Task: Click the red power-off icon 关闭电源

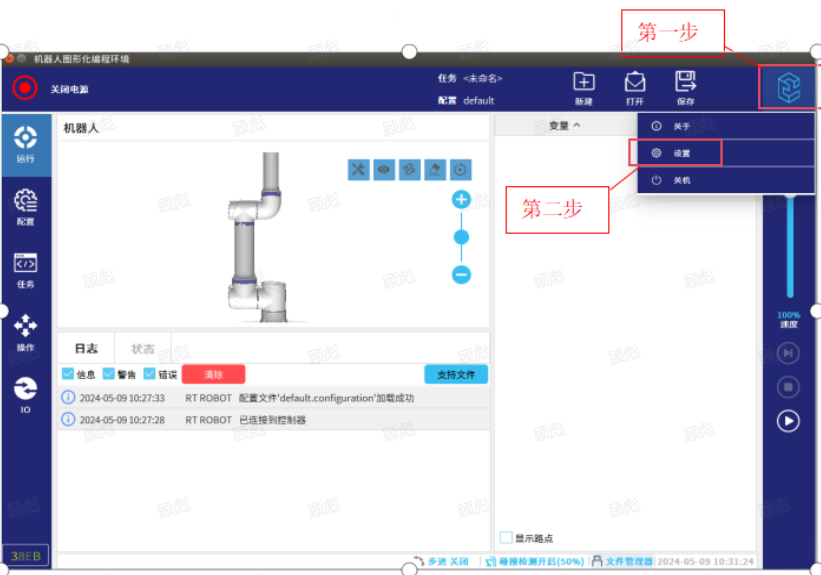Action: pyautogui.click(x=25, y=88)
